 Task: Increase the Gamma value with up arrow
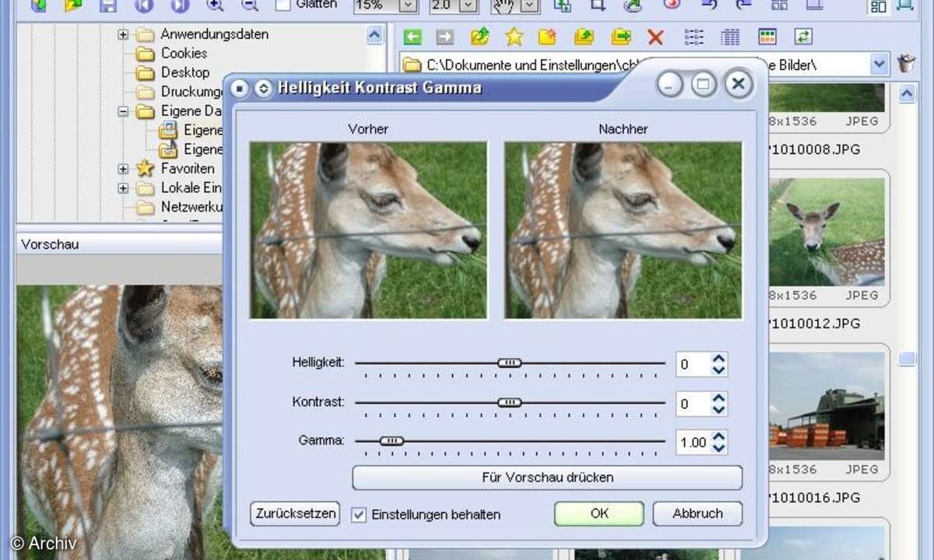point(719,437)
